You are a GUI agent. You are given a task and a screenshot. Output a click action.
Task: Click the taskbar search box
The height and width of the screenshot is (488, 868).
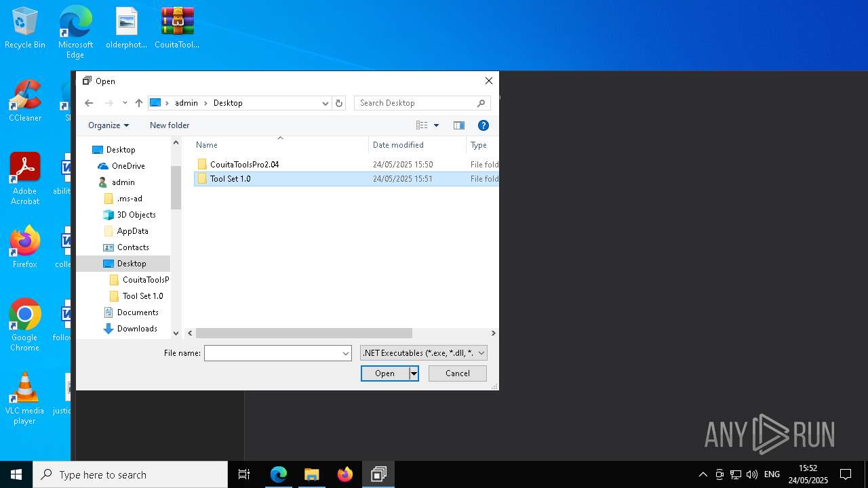tap(130, 474)
